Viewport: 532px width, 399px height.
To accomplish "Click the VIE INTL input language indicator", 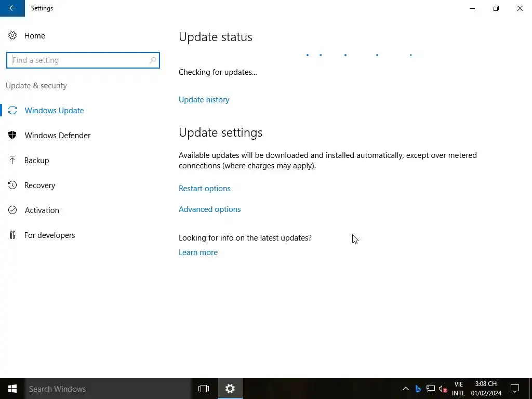I will (x=458, y=389).
